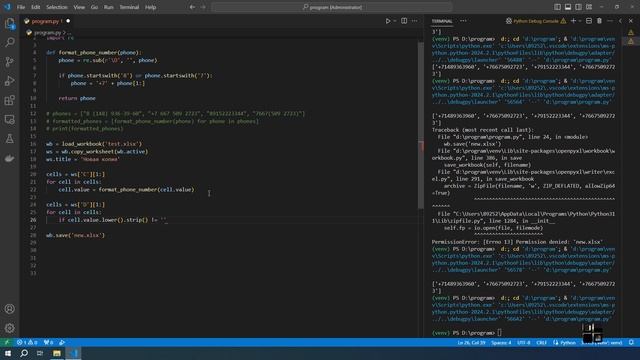Screen dimensions: 640x360
Task: Click the CRLF line ending selector
Action: point(542,342)
